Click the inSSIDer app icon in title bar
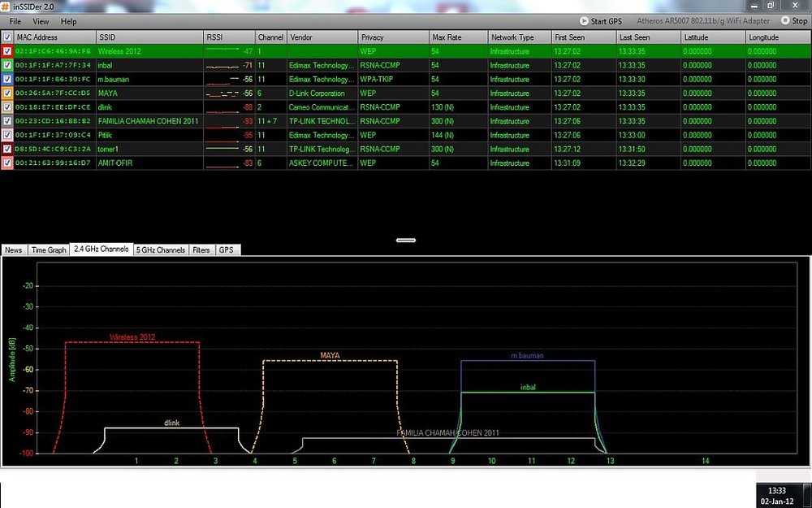 [5, 6]
